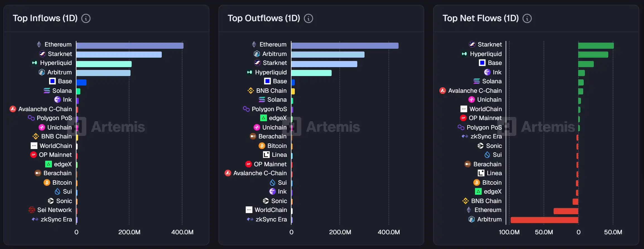This screenshot has height=249, width=644.
Task: Click the Starknet logo in the Top Net Flows chart
Action: [472, 45]
